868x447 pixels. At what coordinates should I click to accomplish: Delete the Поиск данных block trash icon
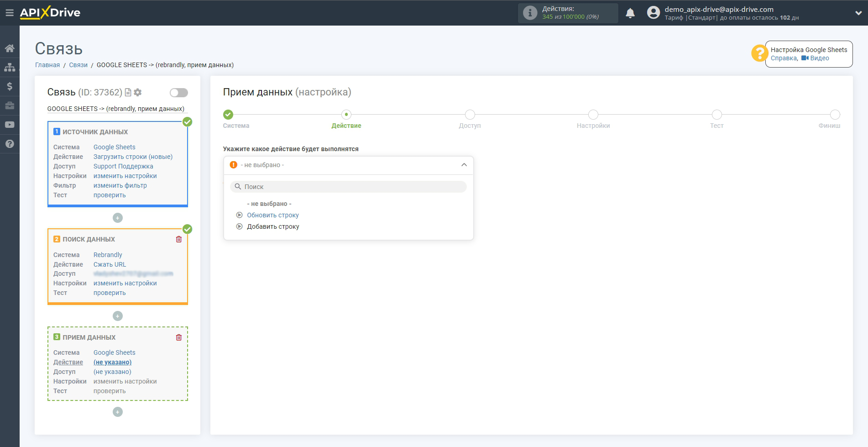coord(179,239)
